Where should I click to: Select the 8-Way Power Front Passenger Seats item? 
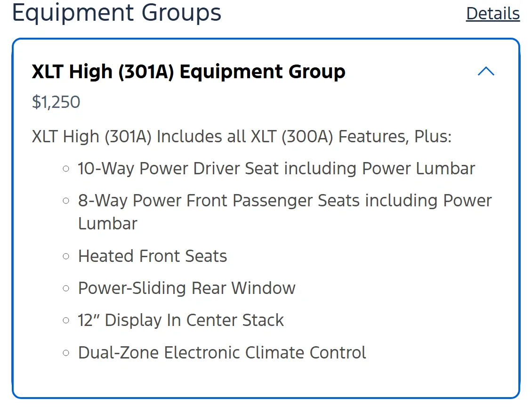(x=285, y=212)
